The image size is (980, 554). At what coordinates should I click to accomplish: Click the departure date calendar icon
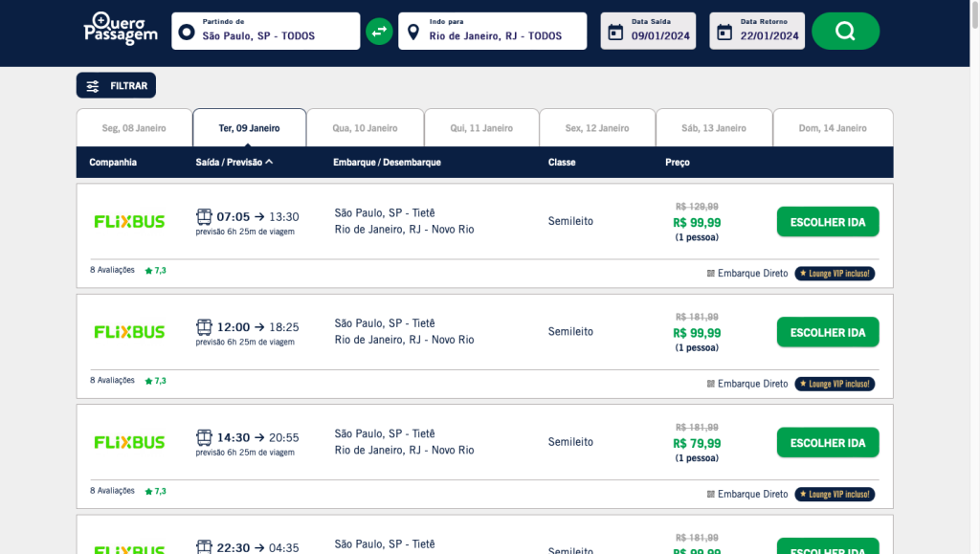615,32
